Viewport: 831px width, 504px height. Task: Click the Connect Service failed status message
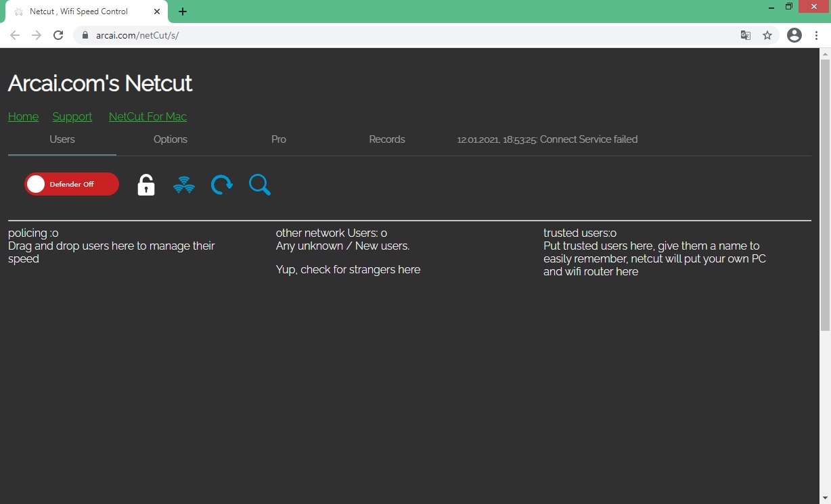[547, 139]
